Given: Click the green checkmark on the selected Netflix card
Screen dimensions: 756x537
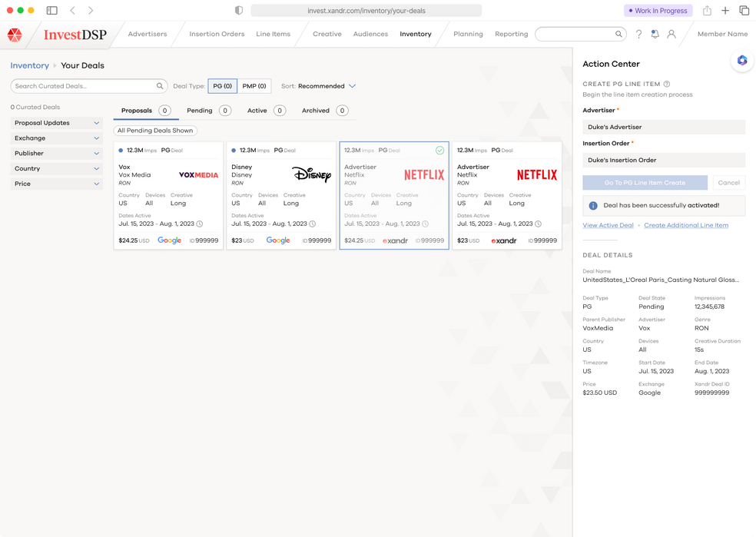Looking at the screenshot, I should 439,151.
